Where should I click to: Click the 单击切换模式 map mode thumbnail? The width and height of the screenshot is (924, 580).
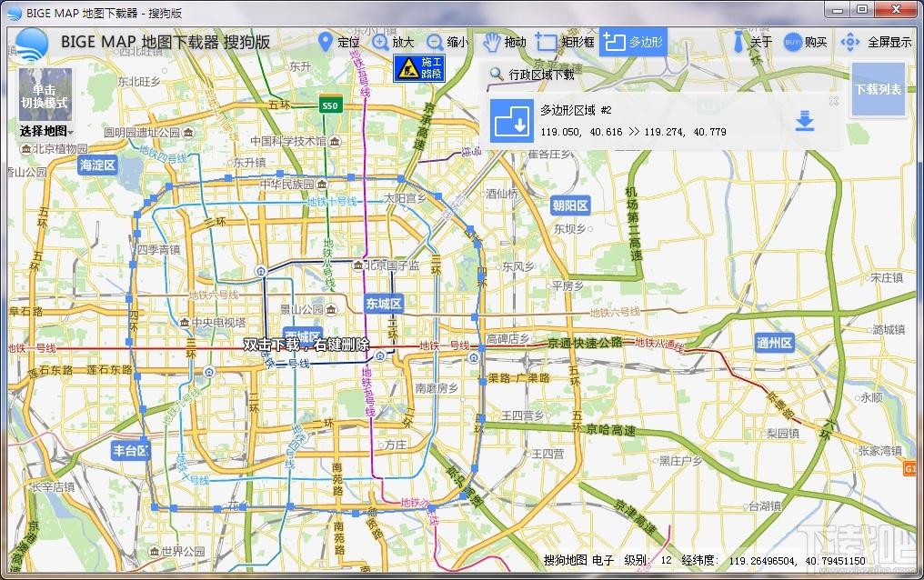coord(45,96)
